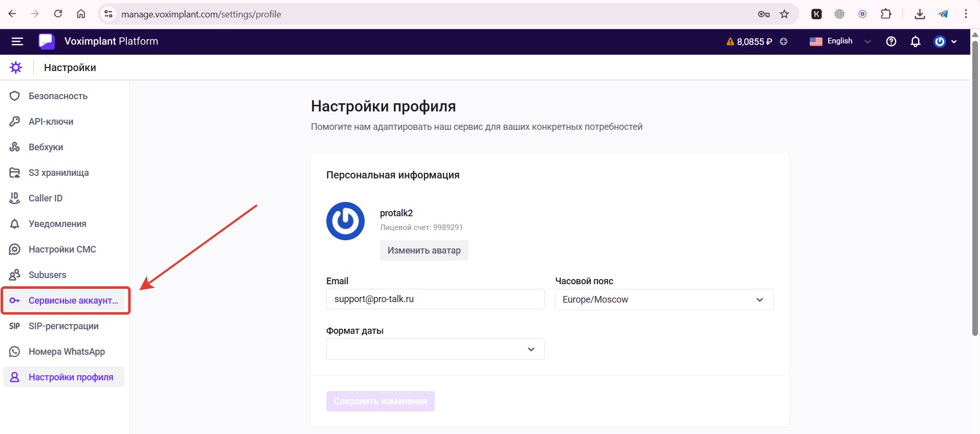
Task: Open the hamburger navigation menu
Action: 17,41
